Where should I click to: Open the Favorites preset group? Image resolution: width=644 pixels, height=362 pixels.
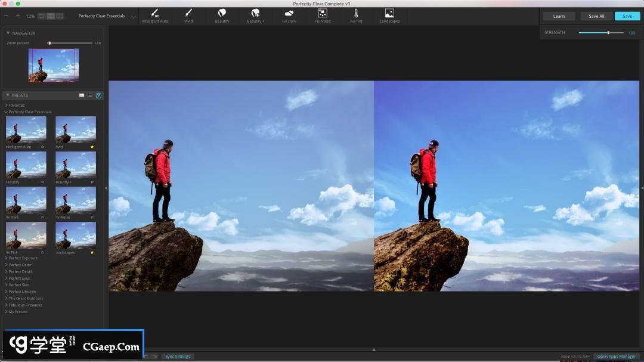(x=16, y=106)
